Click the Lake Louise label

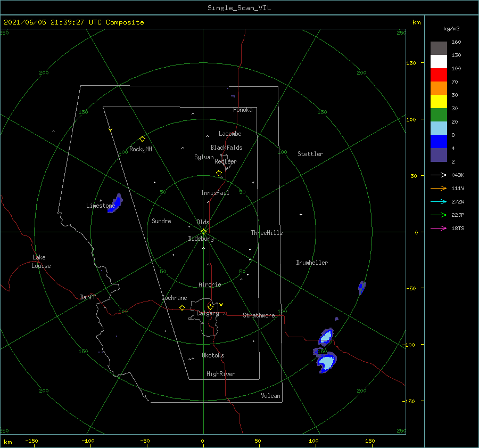tap(41, 262)
